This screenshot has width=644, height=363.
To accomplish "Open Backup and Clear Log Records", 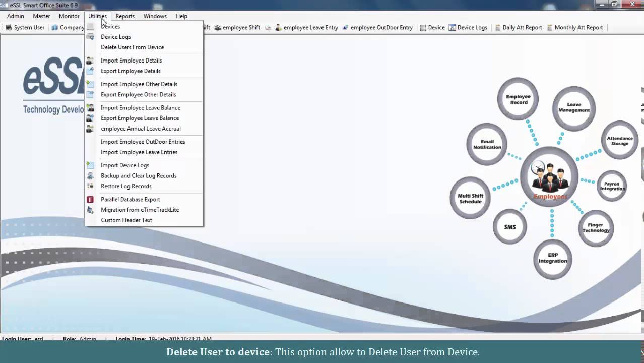I will [x=144, y=176].
